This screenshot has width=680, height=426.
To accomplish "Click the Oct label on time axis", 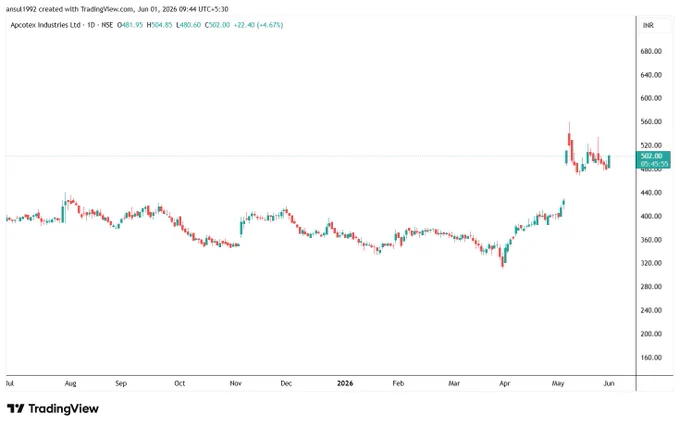I will (180, 383).
